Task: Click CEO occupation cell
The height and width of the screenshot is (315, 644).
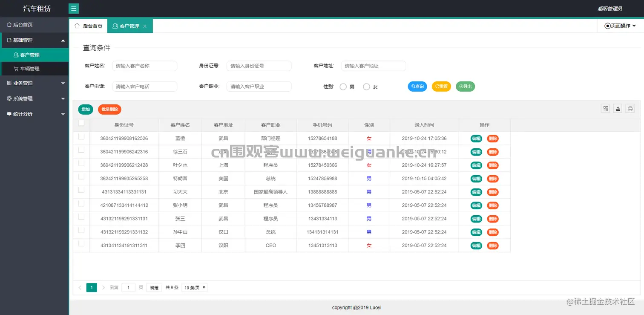Action: [271, 246]
